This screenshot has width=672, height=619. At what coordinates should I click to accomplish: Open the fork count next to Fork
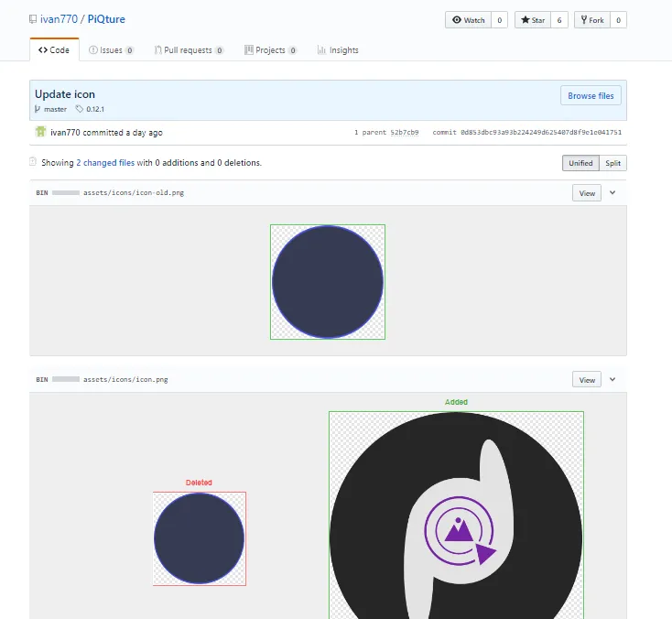point(618,20)
